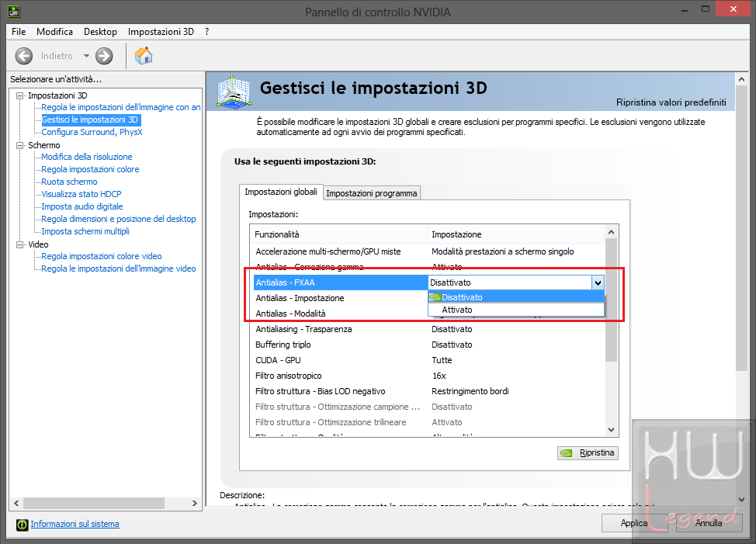Switch to Impostazioni globali tab
This screenshot has height=544, width=756.
281,192
